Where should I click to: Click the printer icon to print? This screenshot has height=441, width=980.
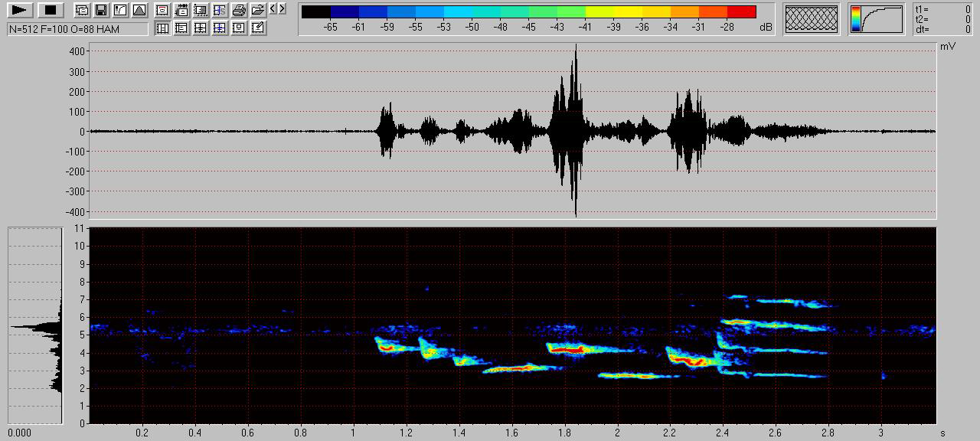click(239, 10)
